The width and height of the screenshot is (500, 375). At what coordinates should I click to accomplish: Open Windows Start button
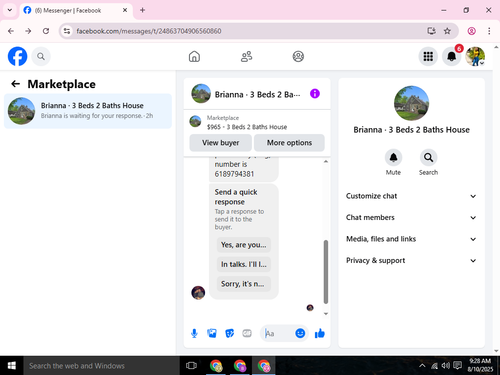click(11, 366)
